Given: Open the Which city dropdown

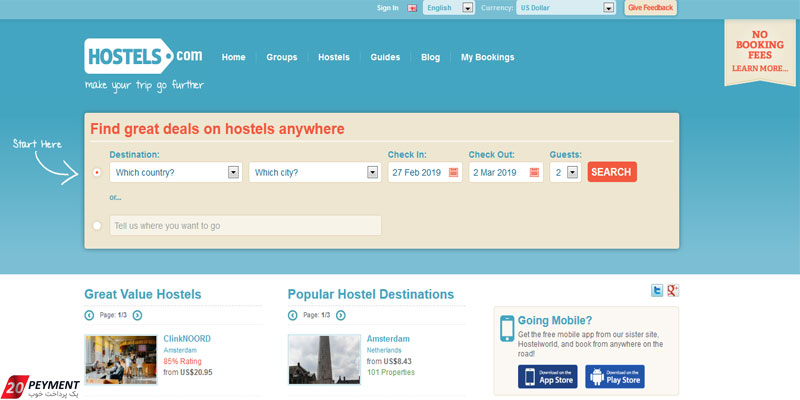Looking at the screenshot, I should [315, 172].
